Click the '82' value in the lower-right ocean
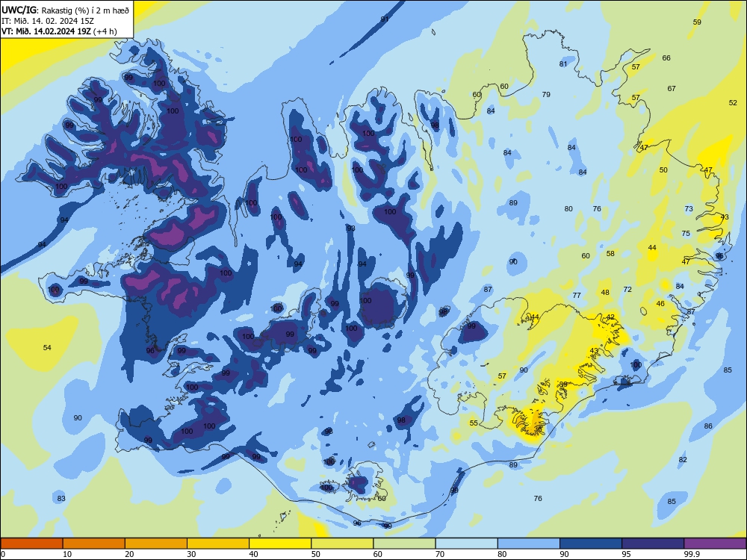Screen dimensions: 747x560 pyautogui.click(x=683, y=459)
